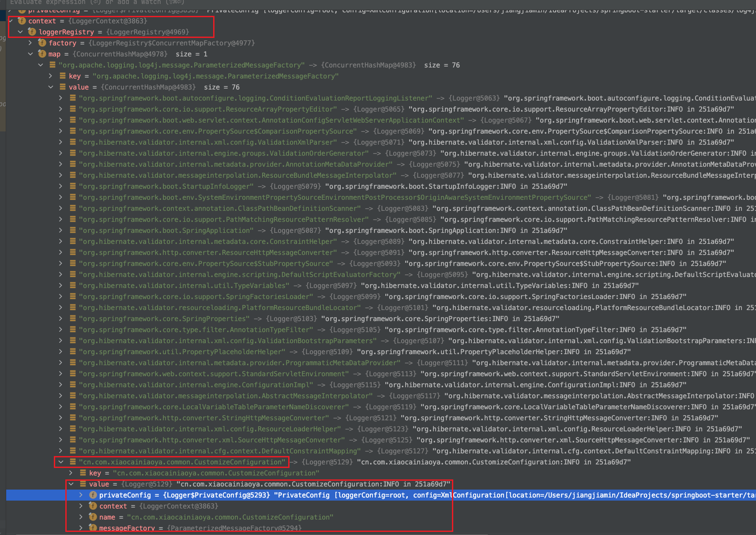Select the ResourceLoaderHelper Logger@5123 row
Image resolution: width=756 pixels, height=535 pixels.
381,429
